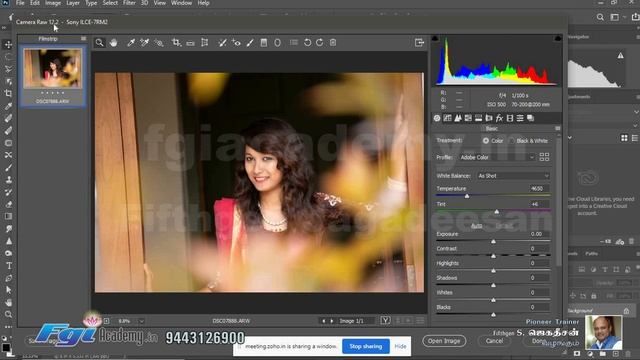Go to the previous image arrow

click(324, 321)
